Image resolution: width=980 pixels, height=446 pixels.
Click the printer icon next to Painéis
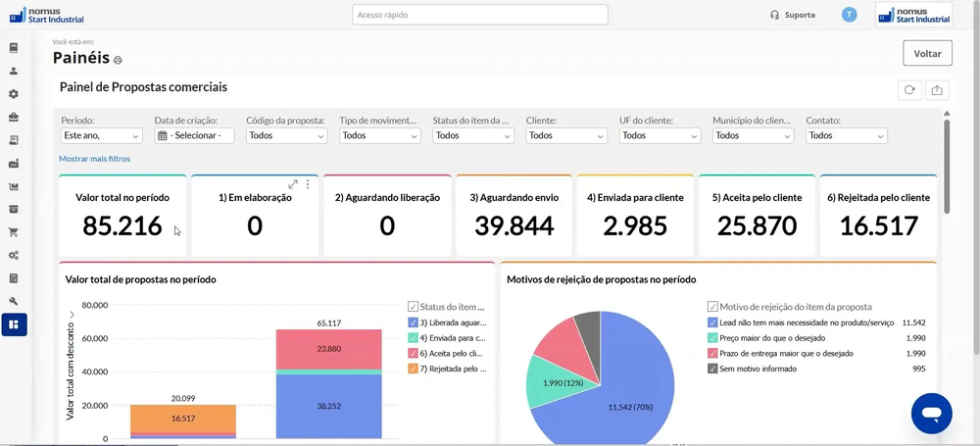pos(118,60)
